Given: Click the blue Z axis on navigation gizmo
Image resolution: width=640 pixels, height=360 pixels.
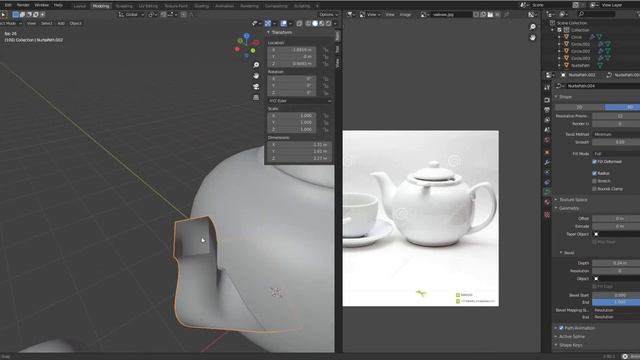Looking at the screenshot, I should coord(247,36).
